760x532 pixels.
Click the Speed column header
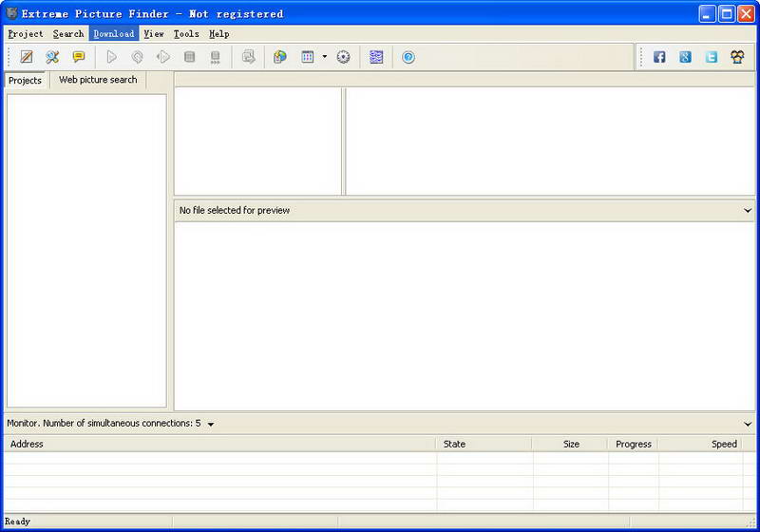click(700, 444)
